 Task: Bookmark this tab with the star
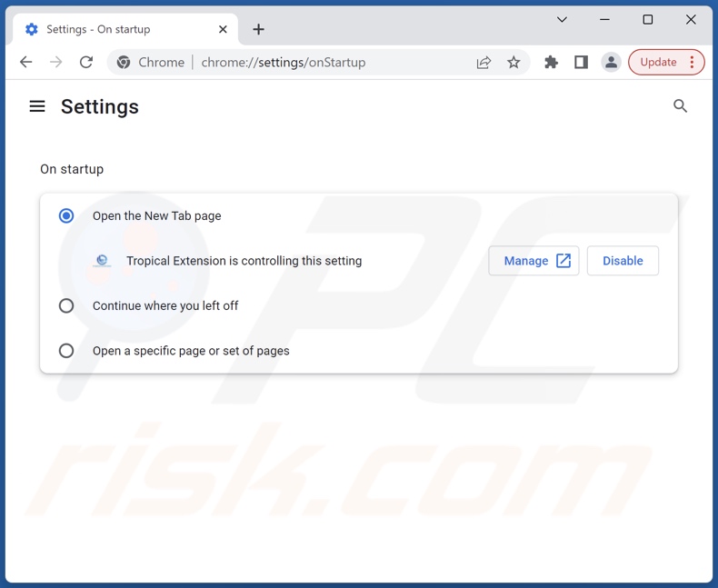[514, 63]
